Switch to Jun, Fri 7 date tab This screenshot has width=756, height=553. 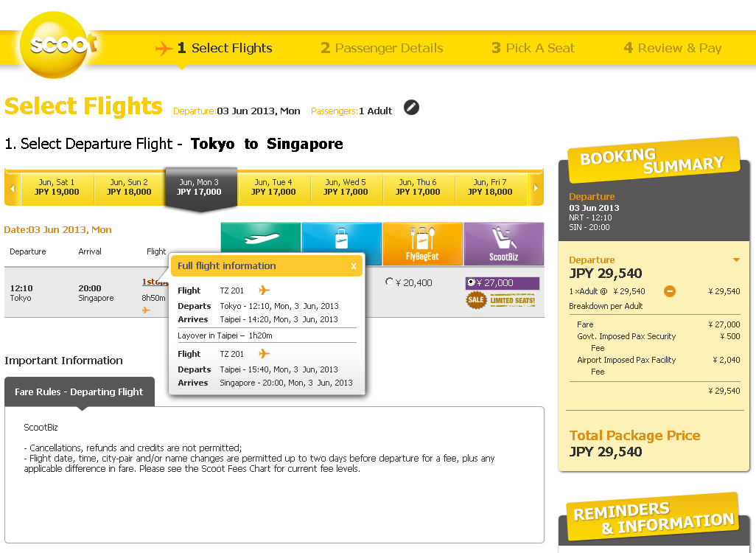[x=490, y=187]
